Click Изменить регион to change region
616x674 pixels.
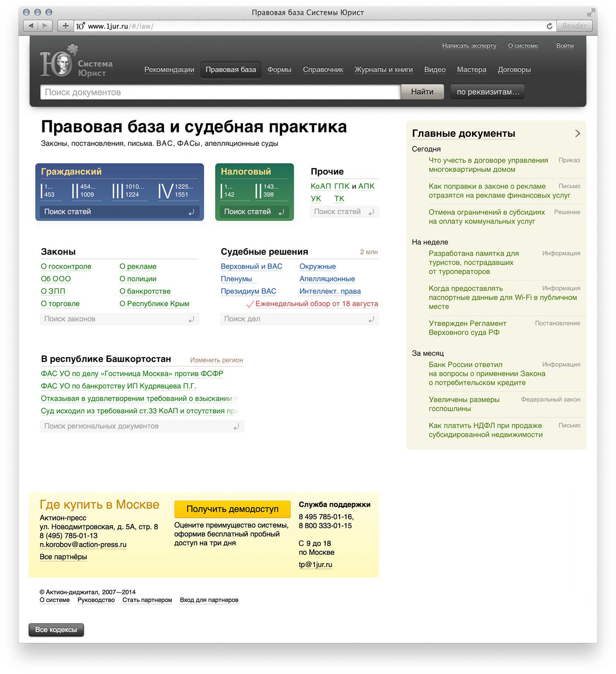[216, 360]
